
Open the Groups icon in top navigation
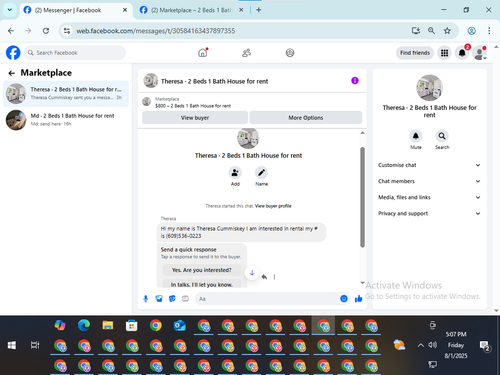(290, 53)
